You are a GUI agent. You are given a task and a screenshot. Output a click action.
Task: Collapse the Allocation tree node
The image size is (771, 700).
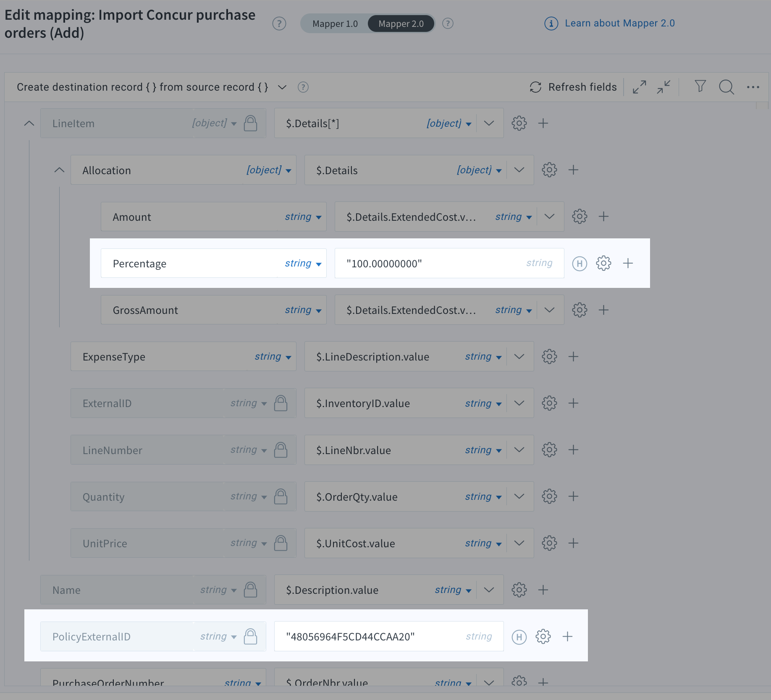coord(59,170)
